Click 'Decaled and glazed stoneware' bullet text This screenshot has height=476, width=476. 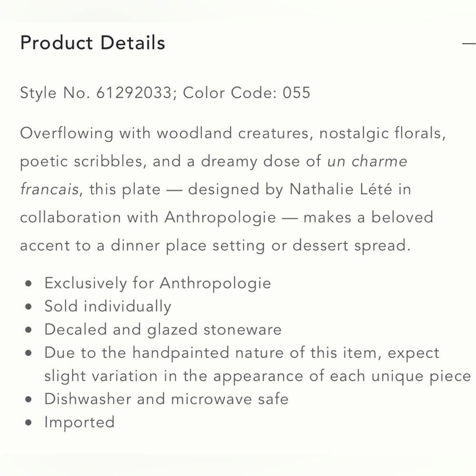pyautogui.click(x=163, y=329)
